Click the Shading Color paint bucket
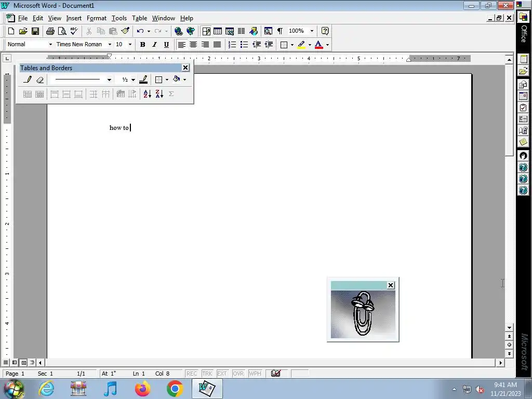This screenshot has width=532, height=399. coord(177,79)
